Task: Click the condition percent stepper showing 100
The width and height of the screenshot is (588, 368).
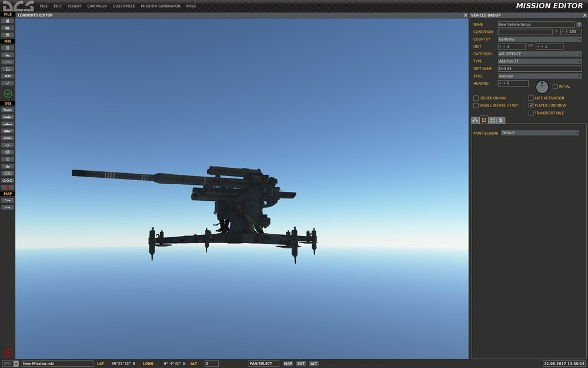Action: tap(571, 32)
